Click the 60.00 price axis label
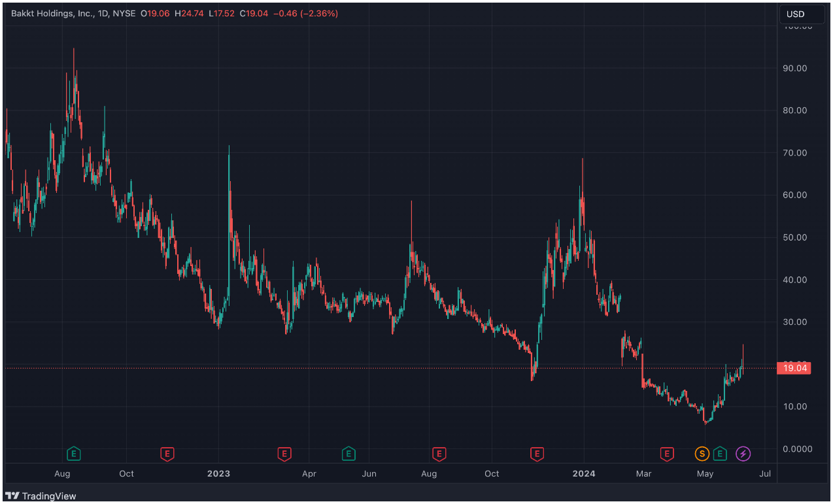Screen dimensions: 833x504 click(x=796, y=195)
